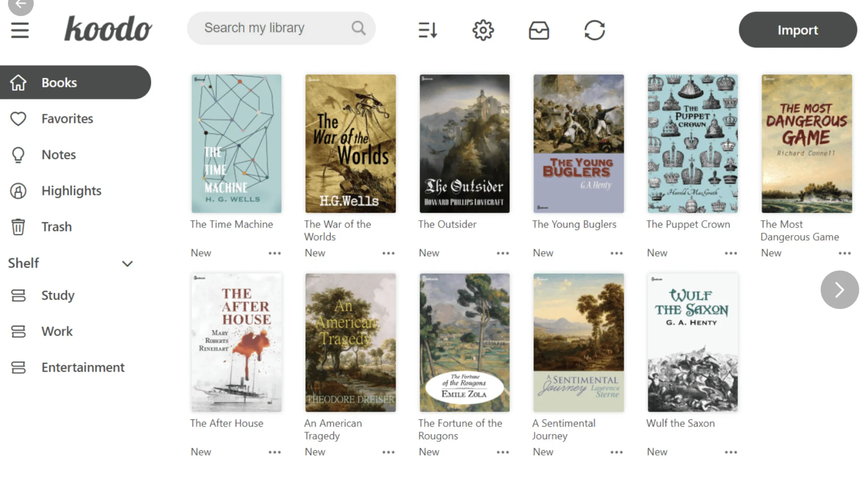Open the Entertainment shelf

click(83, 368)
